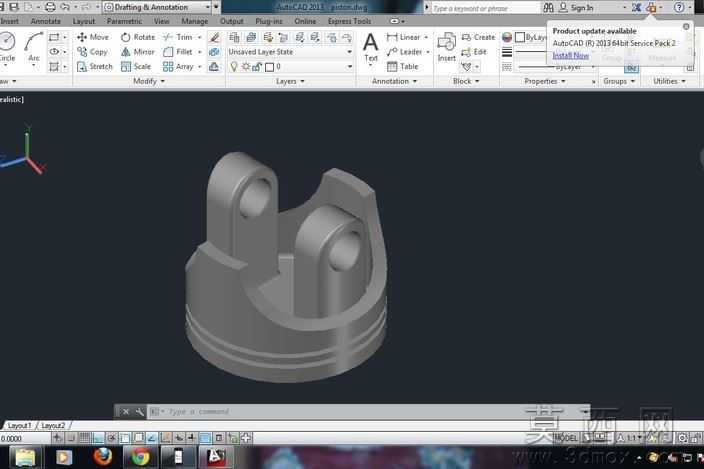
Task: Select the Trim tool
Action: pos(178,37)
